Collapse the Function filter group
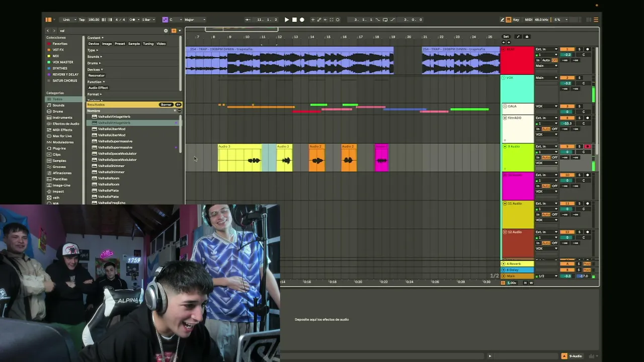This screenshot has width=644, height=362. pos(96,81)
